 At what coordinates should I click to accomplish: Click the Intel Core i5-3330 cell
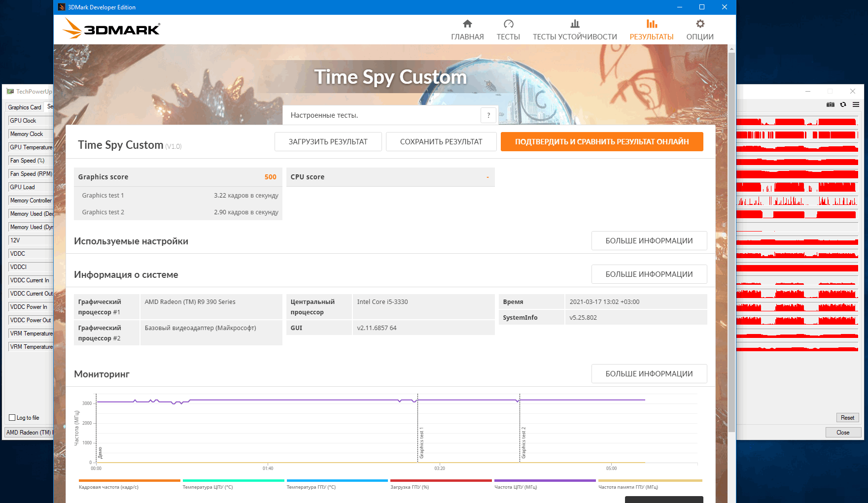point(424,306)
